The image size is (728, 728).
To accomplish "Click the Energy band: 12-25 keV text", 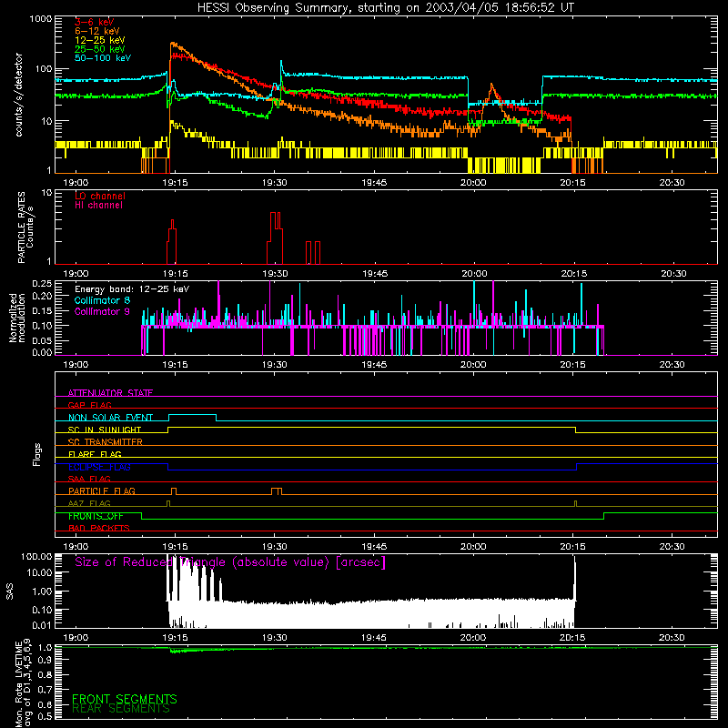I will (x=132, y=289).
